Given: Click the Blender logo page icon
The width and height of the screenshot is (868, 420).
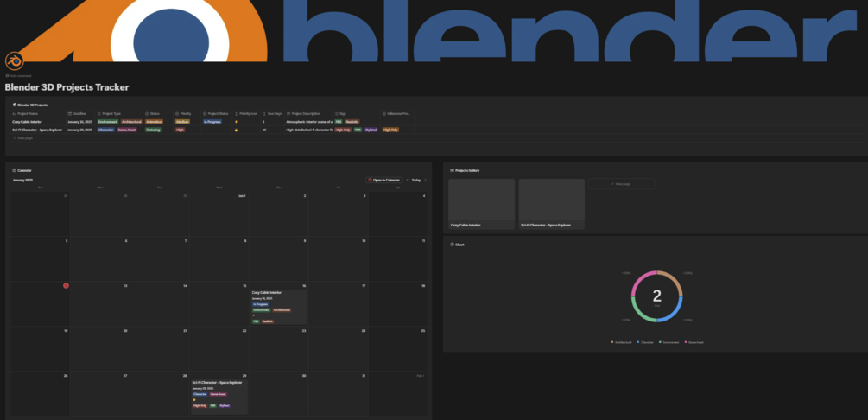Looking at the screenshot, I should [14, 61].
